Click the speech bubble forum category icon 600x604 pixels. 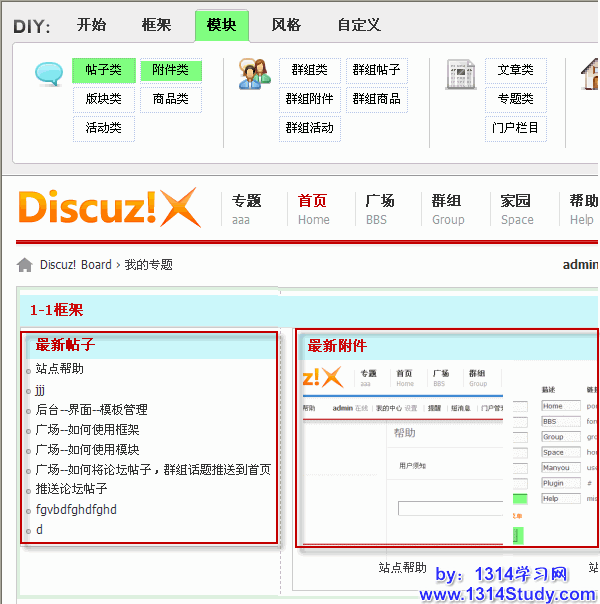coord(48,73)
